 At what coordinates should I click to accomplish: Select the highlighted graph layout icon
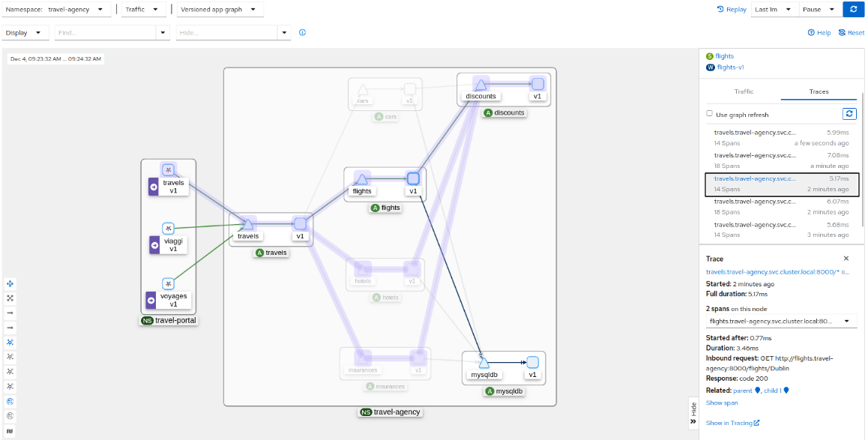coord(10,342)
